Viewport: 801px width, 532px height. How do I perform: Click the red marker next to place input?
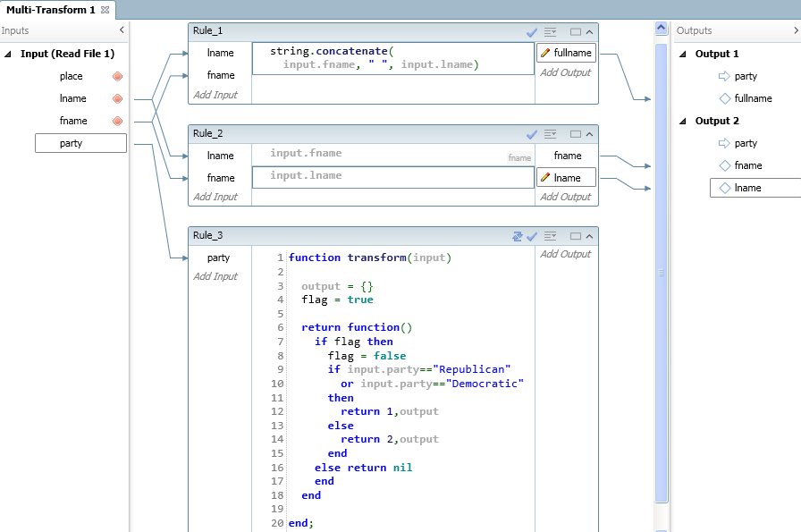click(x=117, y=77)
